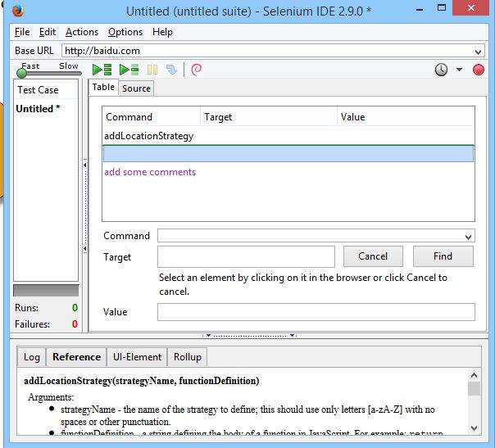Click the Target column header
The width and height of the screenshot is (495, 448).
point(269,117)
